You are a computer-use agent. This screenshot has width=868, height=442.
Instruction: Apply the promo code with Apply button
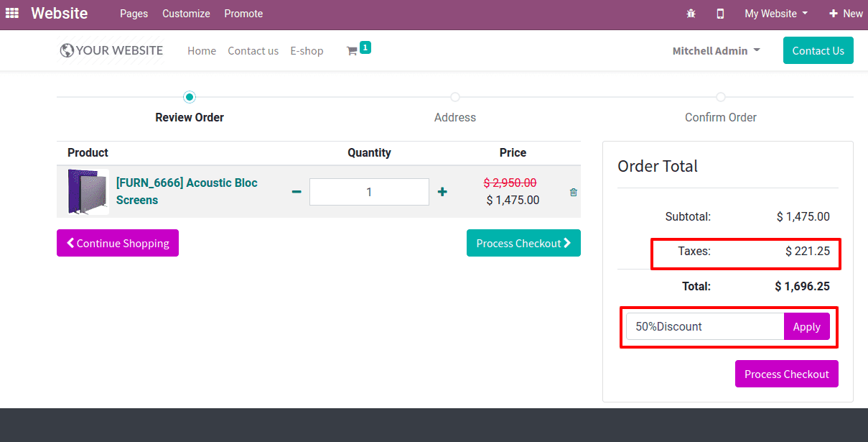(x=807, y=326)
